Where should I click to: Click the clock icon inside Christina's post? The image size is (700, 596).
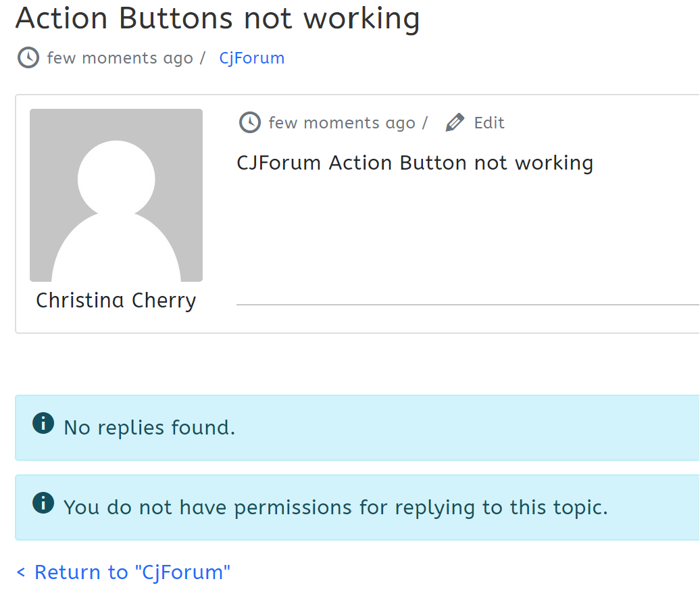point(250,123)
